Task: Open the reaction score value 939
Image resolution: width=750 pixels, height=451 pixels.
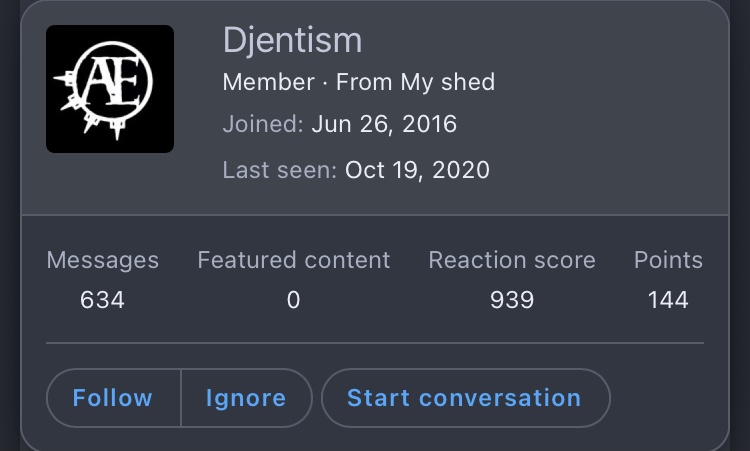Action: click(x=512, y=300)
